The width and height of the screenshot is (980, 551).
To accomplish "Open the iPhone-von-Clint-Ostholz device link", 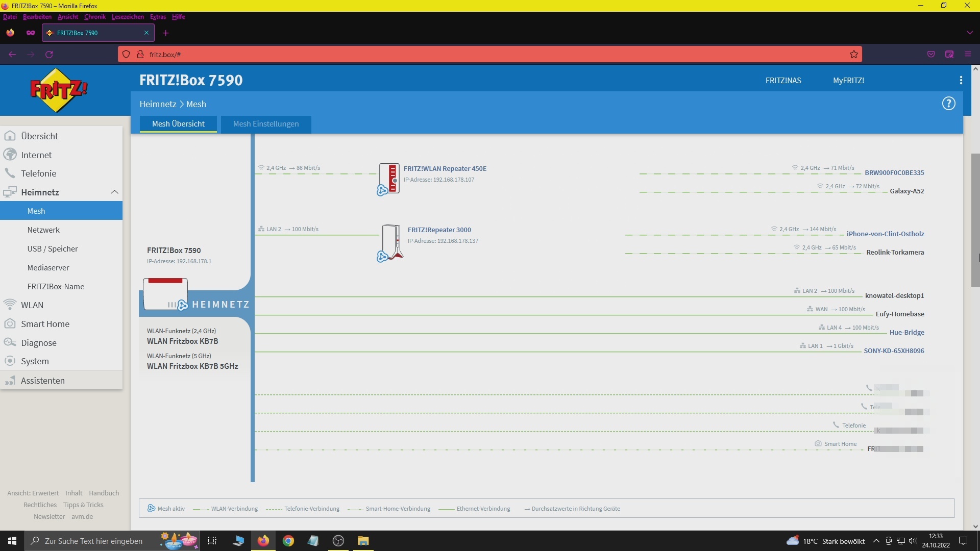I will 885,234.
